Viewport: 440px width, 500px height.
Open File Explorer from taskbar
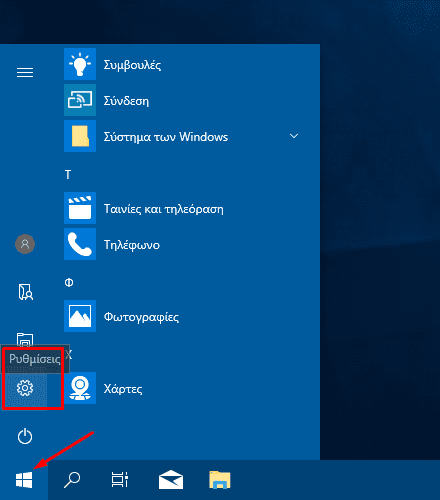[x=220, y=480]
